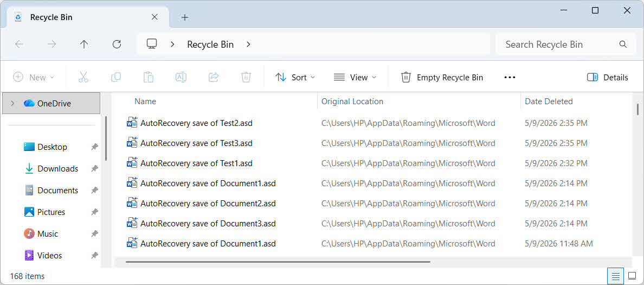Screen dimensions: 644x285
Task: Click the horizontal scrollbar of file list
Action: point(278,262)
